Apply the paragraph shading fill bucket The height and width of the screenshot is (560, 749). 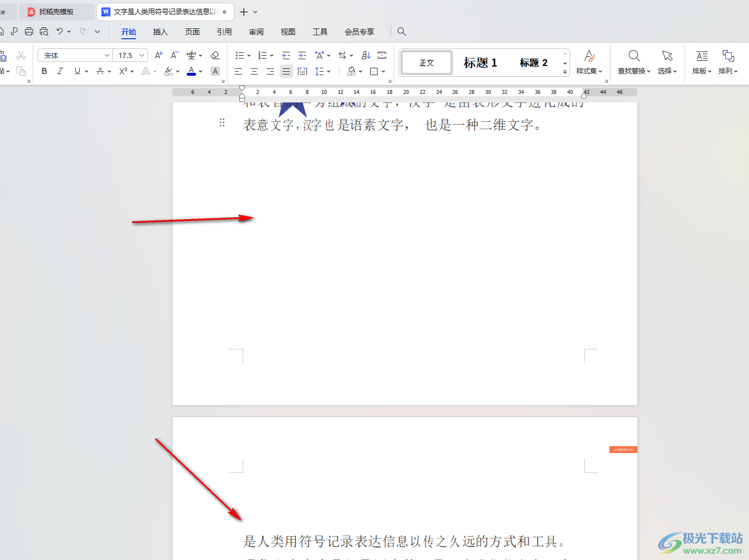pyautogui.click(x=351, y=71)
